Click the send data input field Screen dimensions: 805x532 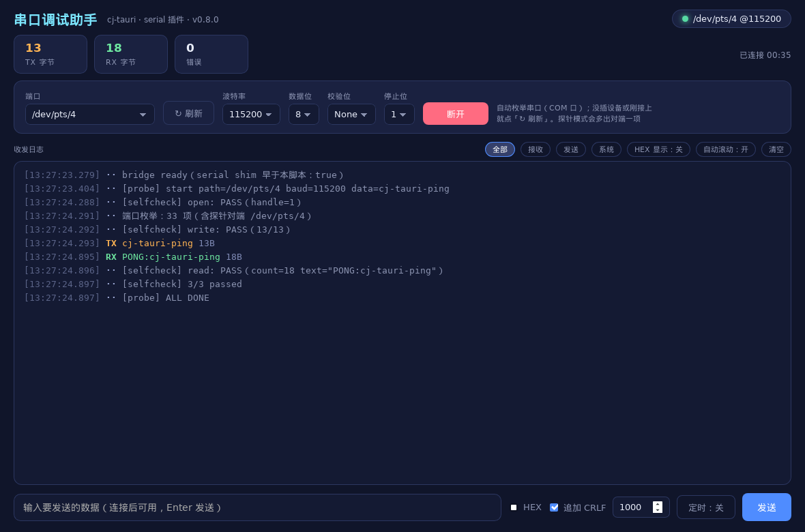coord(257,507)
